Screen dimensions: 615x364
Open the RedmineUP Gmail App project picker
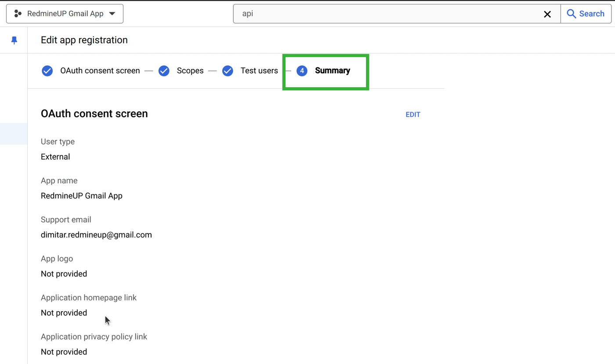pyautogui.click(x=65, y=13)
